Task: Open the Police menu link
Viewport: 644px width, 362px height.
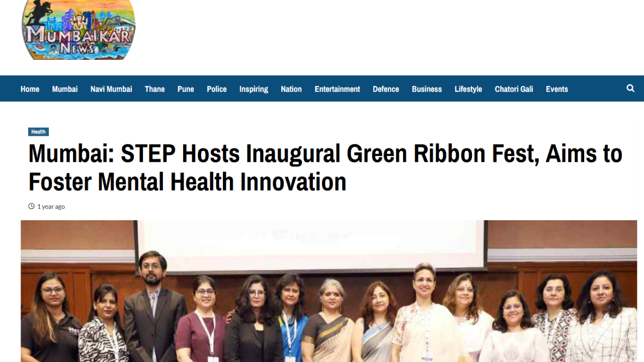Action: (217, 89)
